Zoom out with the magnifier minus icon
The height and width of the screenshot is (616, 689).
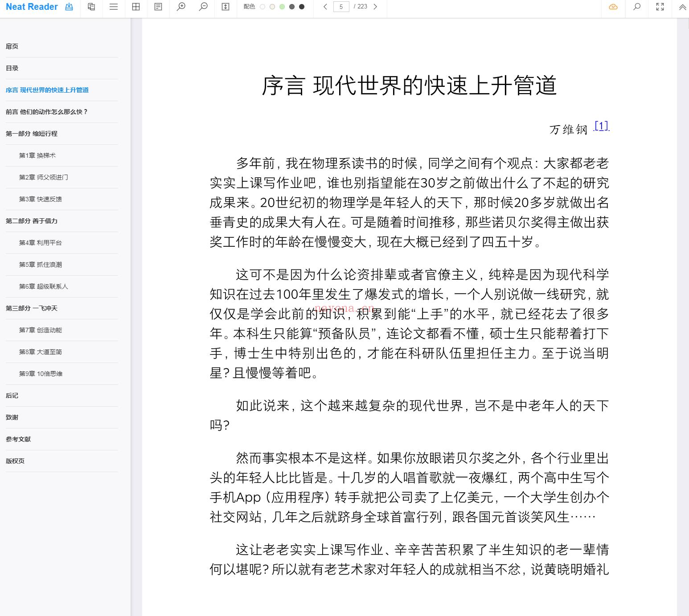[x=203, y=7]
